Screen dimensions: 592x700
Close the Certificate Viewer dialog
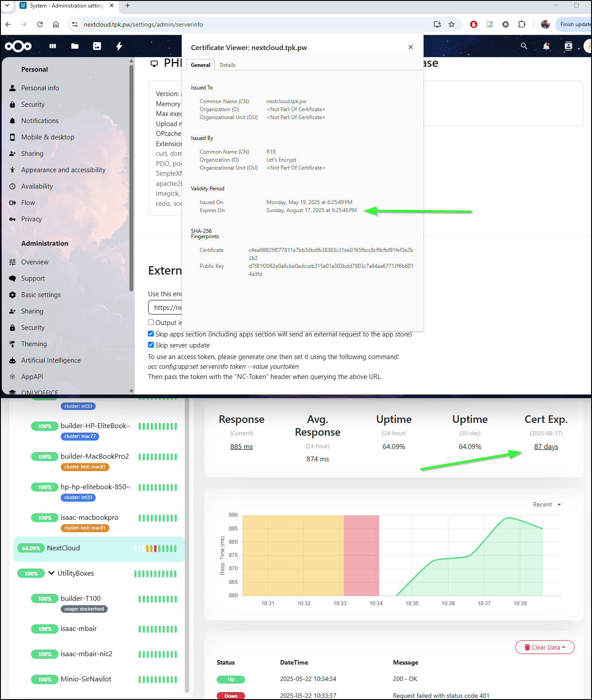point(411,47)
